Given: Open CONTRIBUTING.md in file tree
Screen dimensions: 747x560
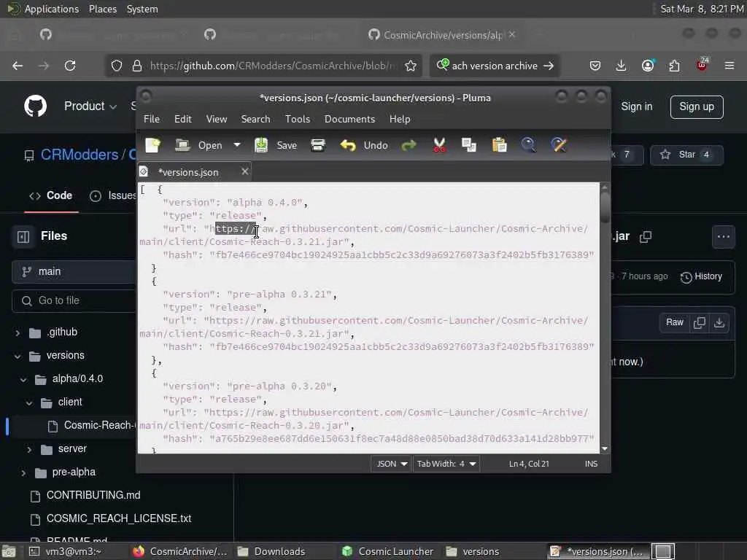Looking at the screenshot, I should [x=93, y=495].
